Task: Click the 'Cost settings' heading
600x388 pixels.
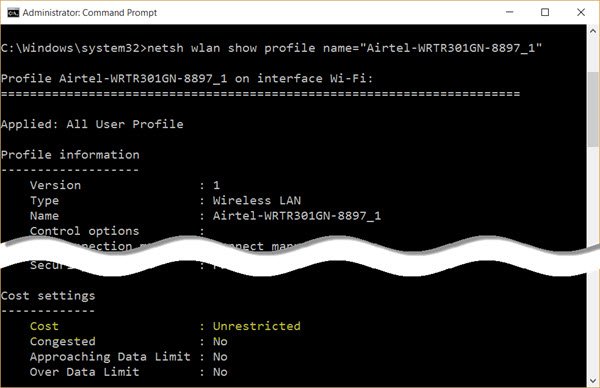Action: [48, 296]
